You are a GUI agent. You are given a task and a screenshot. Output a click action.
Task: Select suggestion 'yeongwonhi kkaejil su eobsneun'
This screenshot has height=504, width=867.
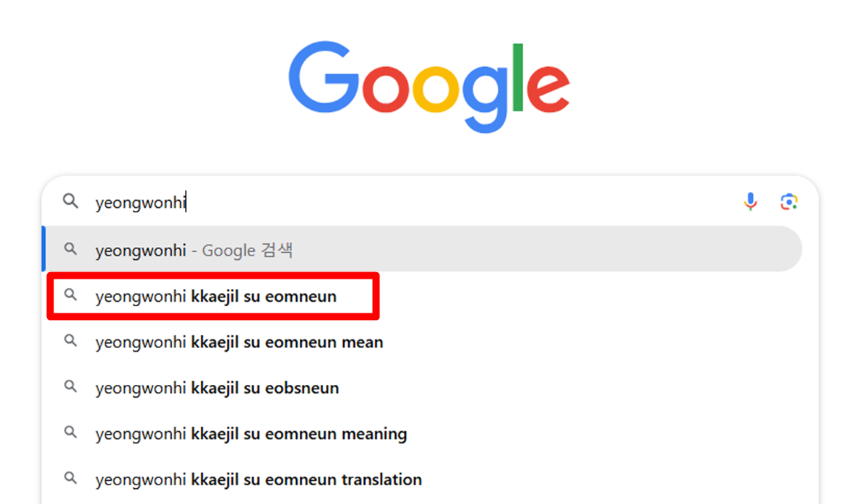[217, 388]
